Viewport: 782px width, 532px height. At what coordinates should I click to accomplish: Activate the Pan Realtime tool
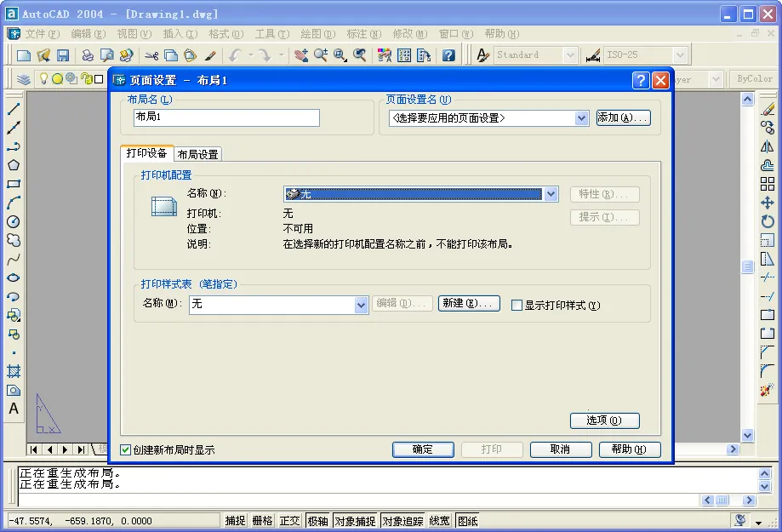point(300,54)
